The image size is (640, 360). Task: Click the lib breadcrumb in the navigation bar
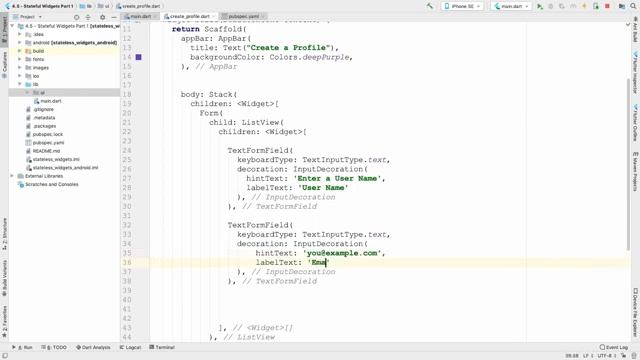pyautogui.click(x=86, y=6)
